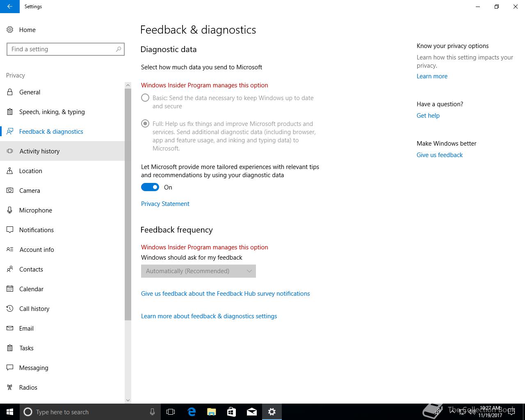Click the Camera sidebar icon
The width and height of the screenshot is (525, 420).
coord(10,190)
